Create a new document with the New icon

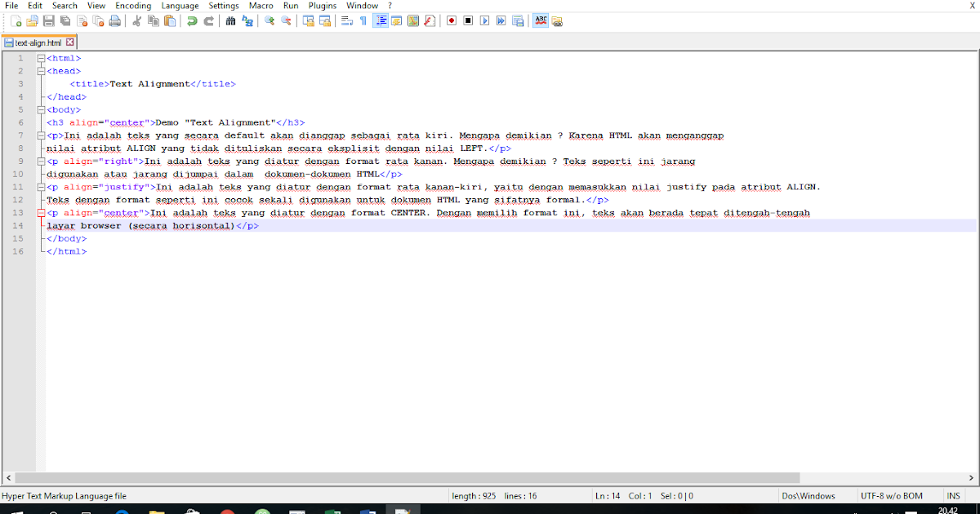(x=16, y=20)
